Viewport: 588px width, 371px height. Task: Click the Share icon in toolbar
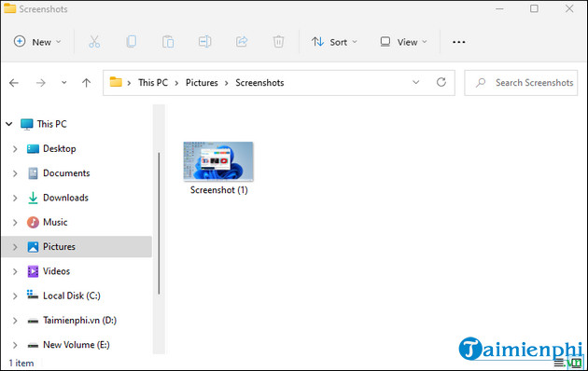coord(242,41)
